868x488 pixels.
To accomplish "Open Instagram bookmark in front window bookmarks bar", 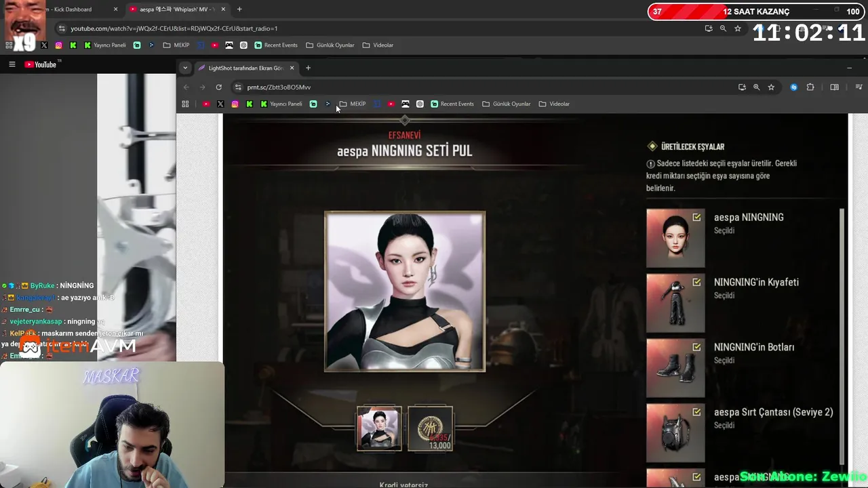I will [x=235, y=104].
